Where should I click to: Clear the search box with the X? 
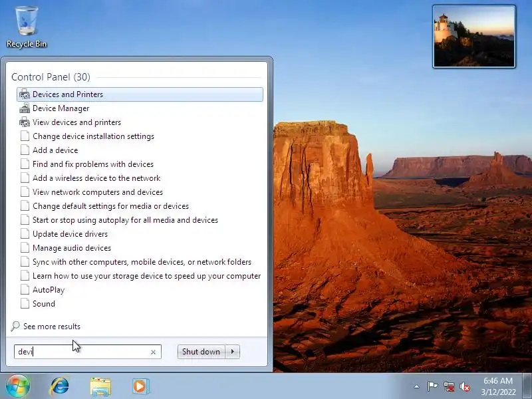pyautogui.click(x=153, y=352)
